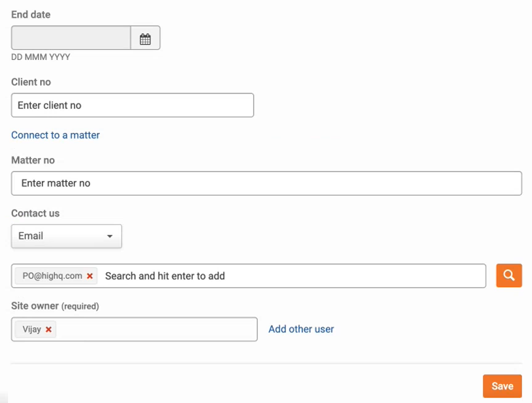Screen dimensions: 532x403
Task: Click the orange magnifier search button
Action: click(509, 275)
